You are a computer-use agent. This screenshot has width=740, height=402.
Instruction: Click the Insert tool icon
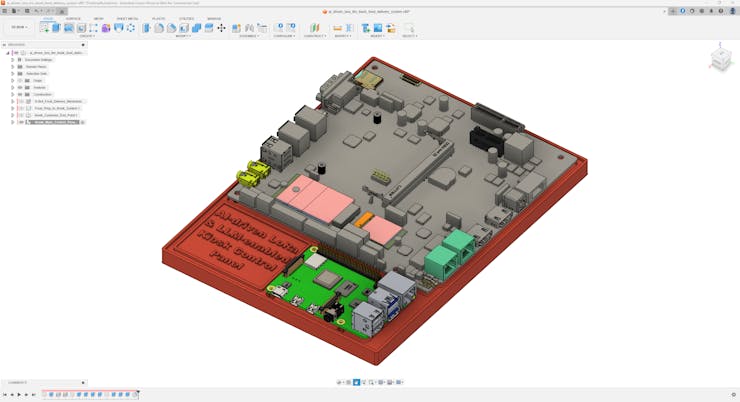tap(366, 28)
